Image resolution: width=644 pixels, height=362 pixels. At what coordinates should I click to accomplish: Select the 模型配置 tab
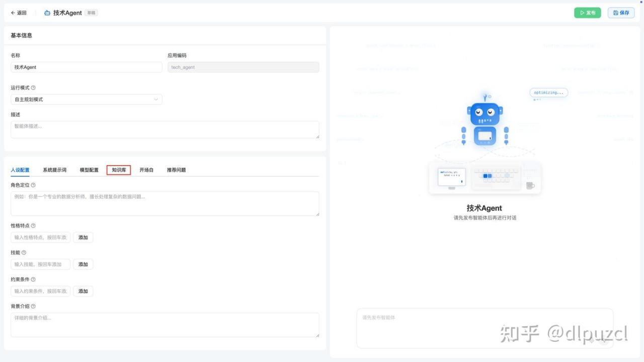tap(89, 170)
